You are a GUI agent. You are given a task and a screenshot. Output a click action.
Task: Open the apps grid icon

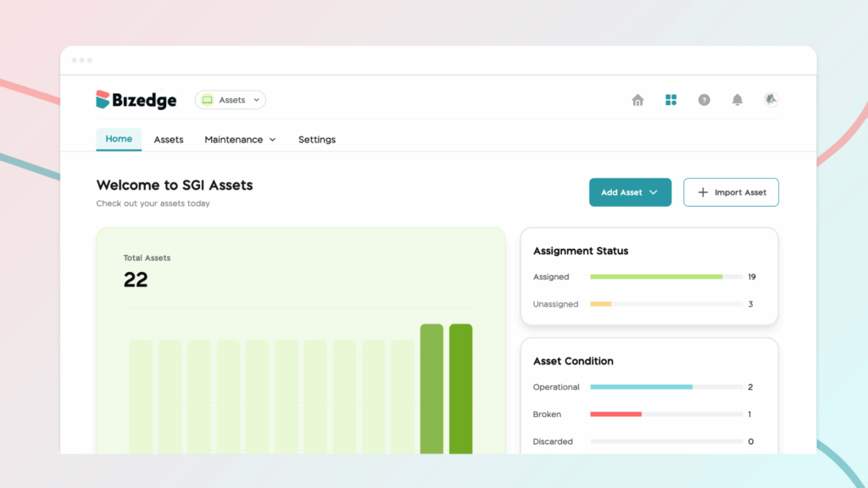[670, 100]
